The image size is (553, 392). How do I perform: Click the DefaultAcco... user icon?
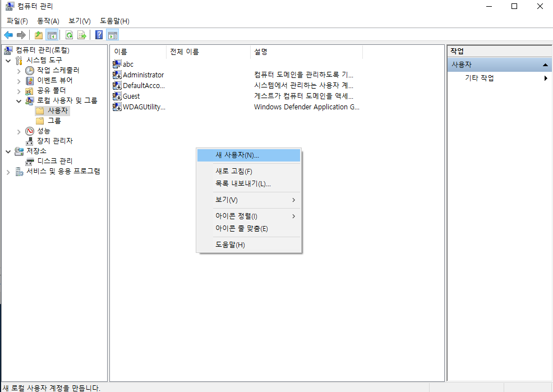click(117, 85)
